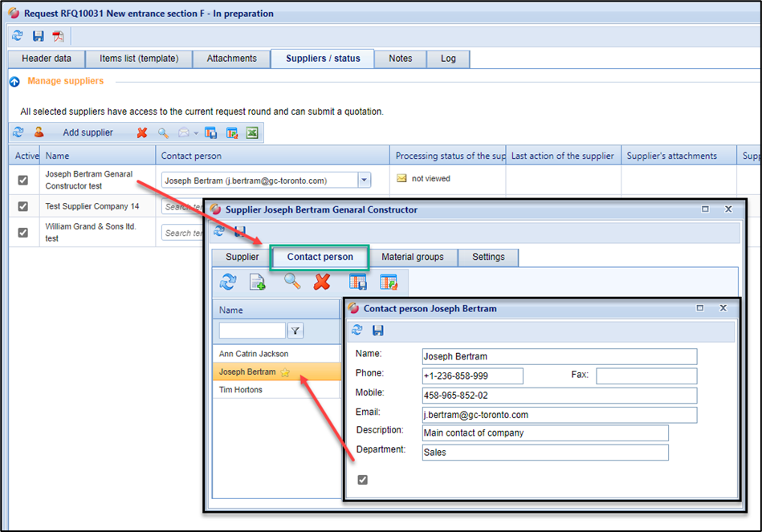
Task: Click the Add supplier button
Action: [88, 133]
